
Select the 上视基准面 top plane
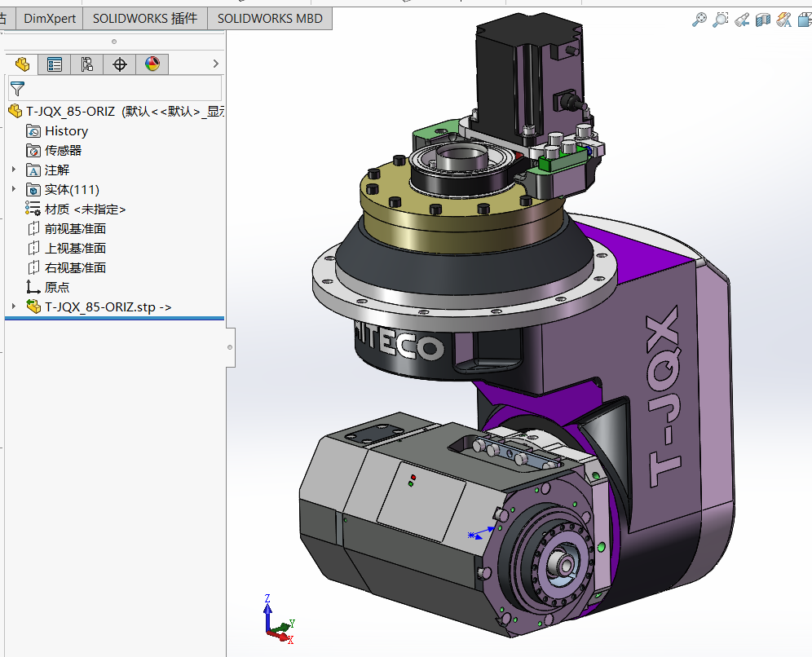tap(76, 249)
